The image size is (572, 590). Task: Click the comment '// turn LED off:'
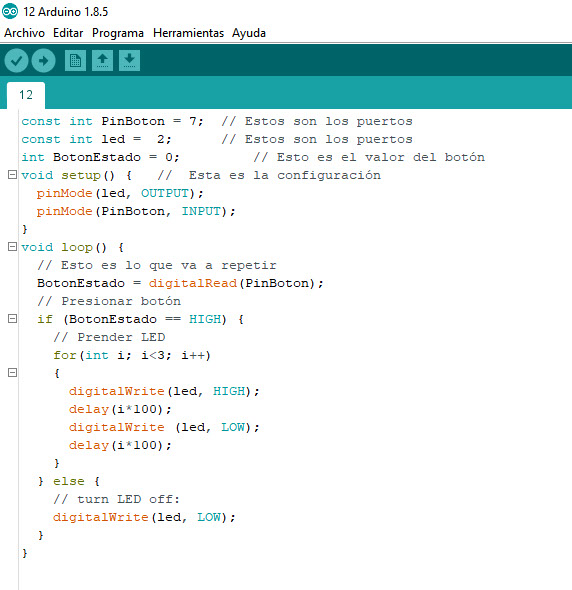(x=116, y=499)
